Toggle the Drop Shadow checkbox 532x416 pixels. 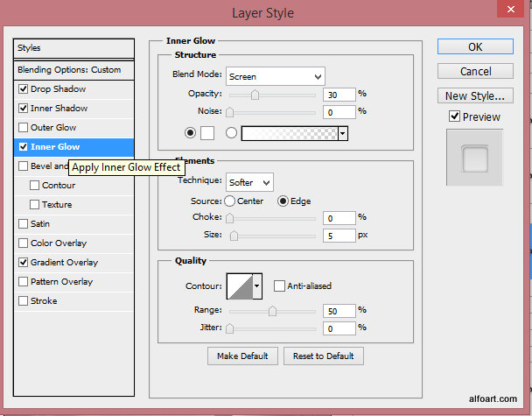click(24, 89)
